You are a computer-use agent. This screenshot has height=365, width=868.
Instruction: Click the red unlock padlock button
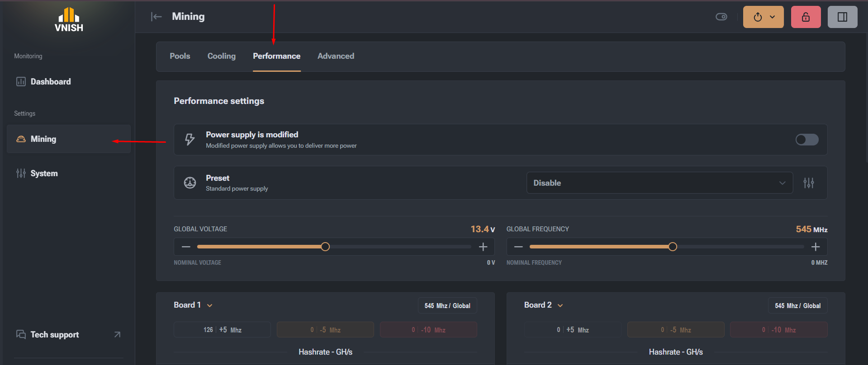[806, 17]
